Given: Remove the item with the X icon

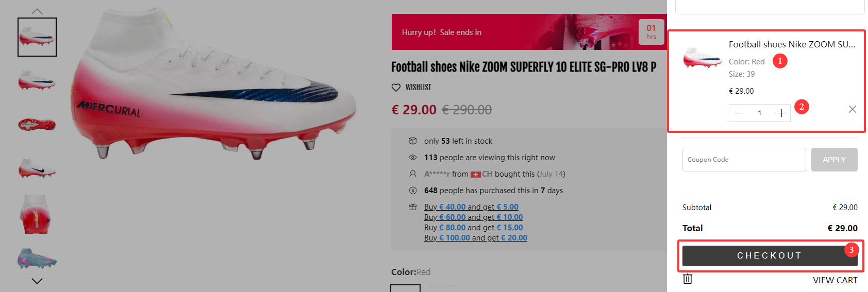Looking at the screenshot, I should (x=852, y=109).
